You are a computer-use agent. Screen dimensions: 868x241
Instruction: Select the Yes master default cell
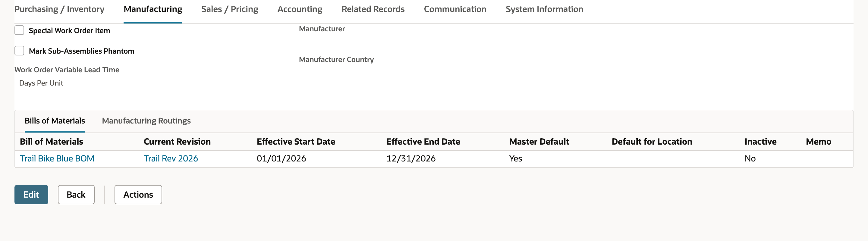tap(516, 158)
